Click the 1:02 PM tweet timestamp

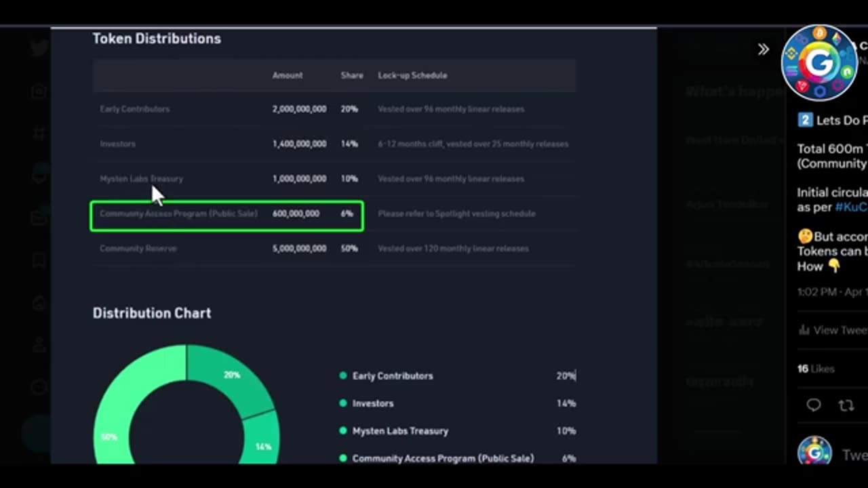[x=832, y=291]
